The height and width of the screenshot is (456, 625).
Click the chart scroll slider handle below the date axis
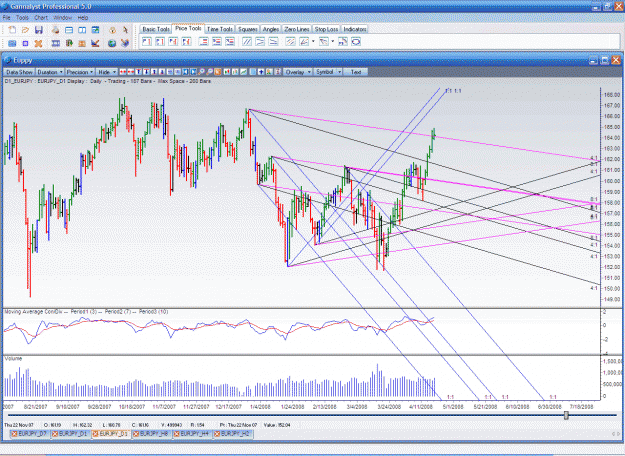coord(566,416)
